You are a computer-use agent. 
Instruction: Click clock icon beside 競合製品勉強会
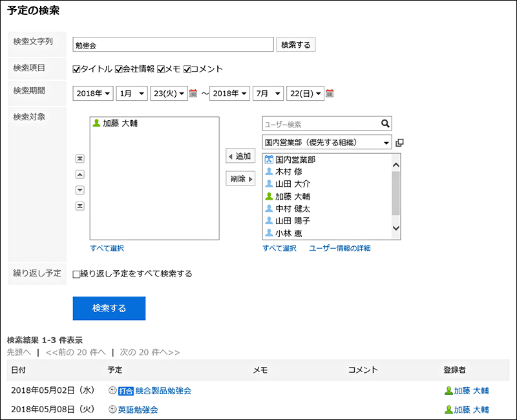click(x=112, y=391)
